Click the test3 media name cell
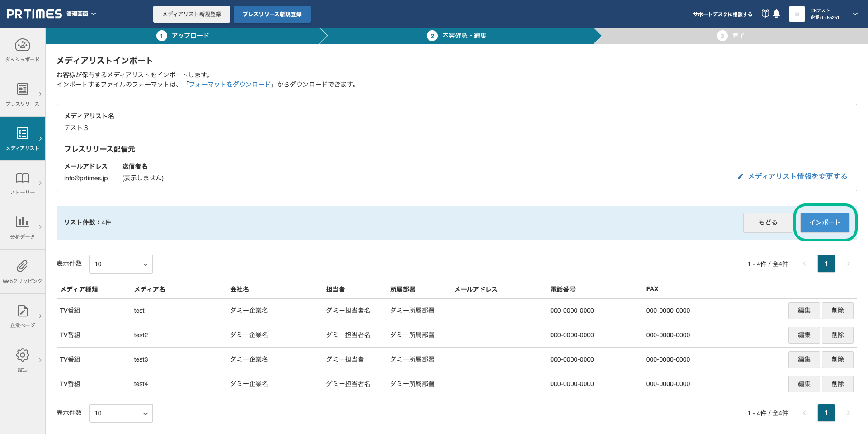The width and height of the screenshot is (868, 434). 141,359
